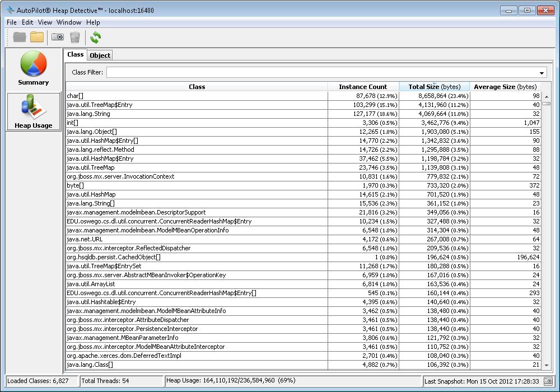Viewport: 560px width, 392px height.
Task: Click into the Class Filter input field
Action: [322, 72]
